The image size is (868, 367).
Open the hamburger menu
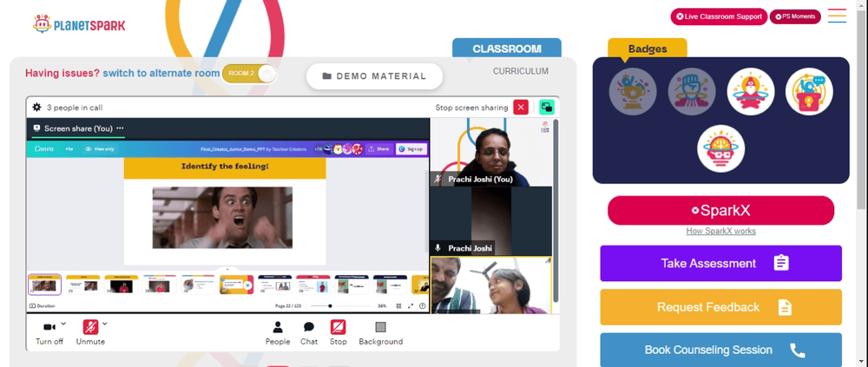[837, 16]
